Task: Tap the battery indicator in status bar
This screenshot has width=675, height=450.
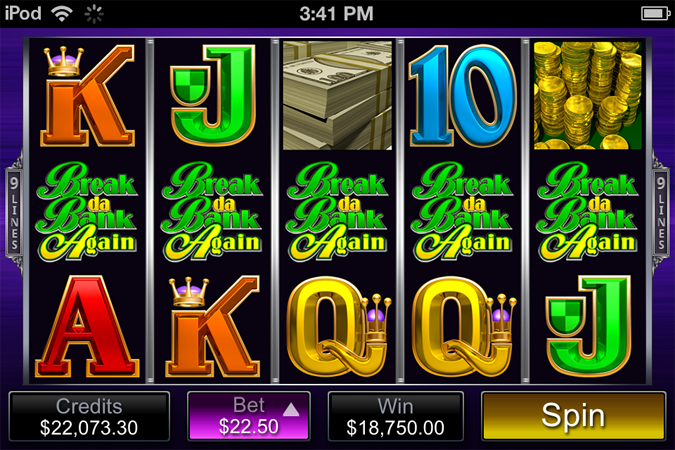Action: [x=655, y=14]
